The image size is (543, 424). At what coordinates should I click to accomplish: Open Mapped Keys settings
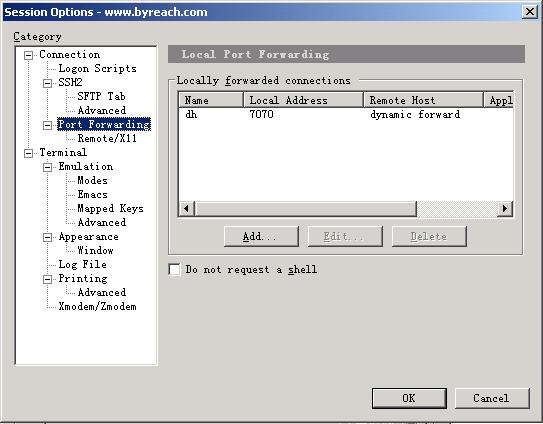coord(110,208)
